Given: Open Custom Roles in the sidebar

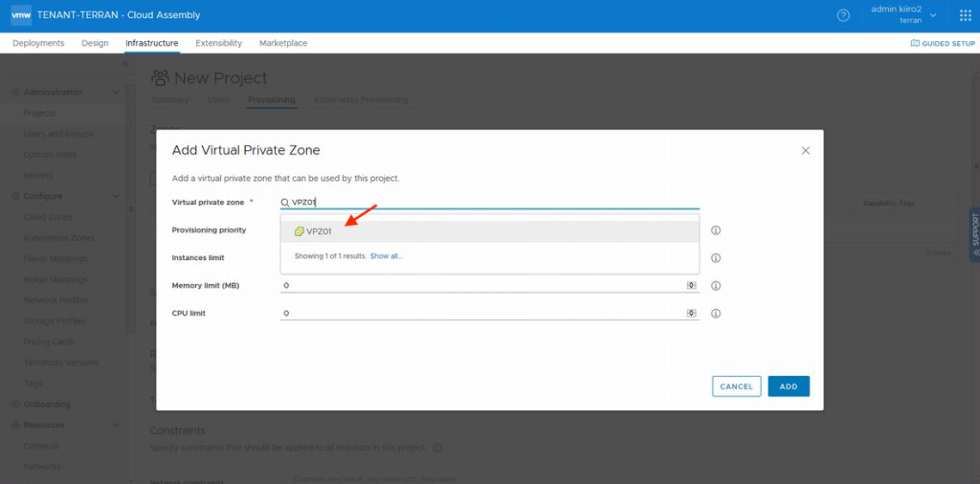Looking at the screenshot, I should 50,154.
